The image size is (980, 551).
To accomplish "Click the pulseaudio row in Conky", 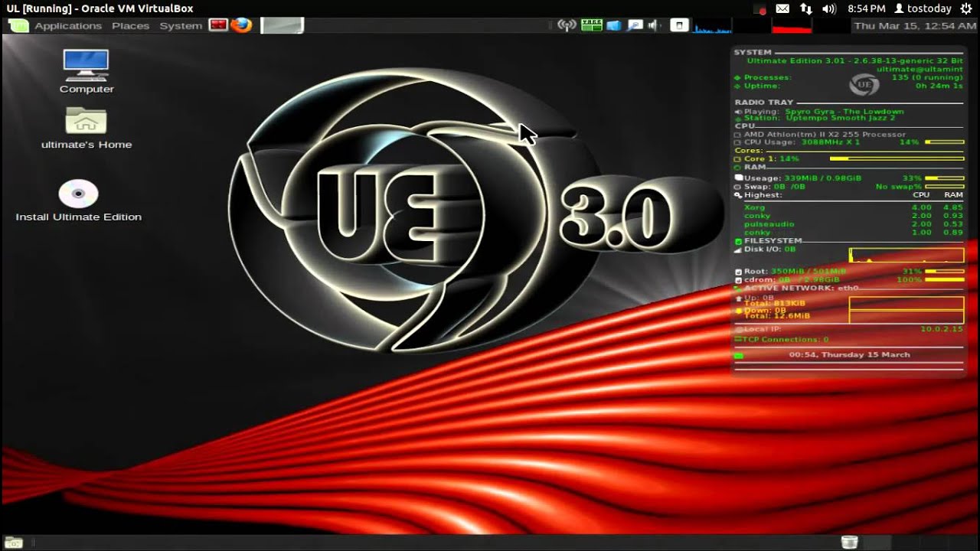I will 853,224.
